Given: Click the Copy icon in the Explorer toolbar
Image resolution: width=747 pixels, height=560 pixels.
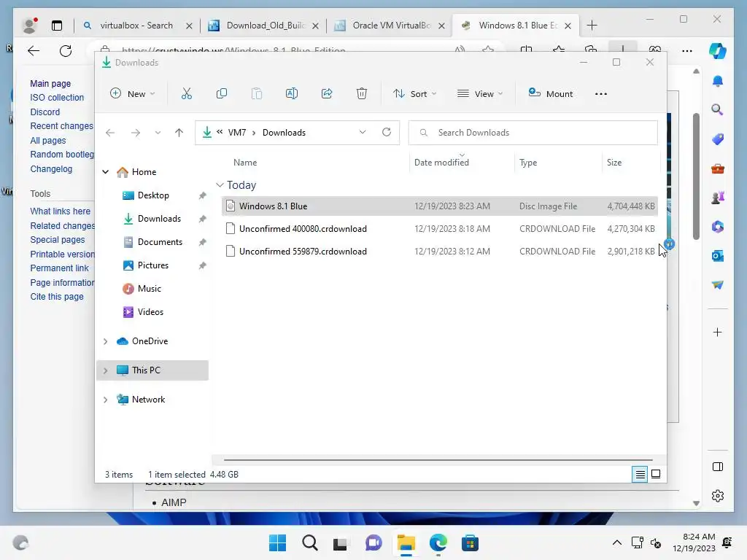Looking at the screenshot, I should point(222,94).
